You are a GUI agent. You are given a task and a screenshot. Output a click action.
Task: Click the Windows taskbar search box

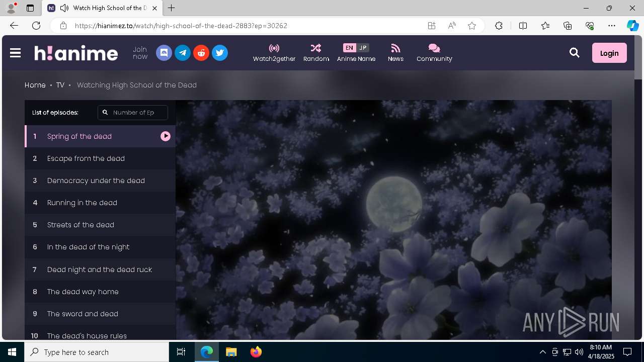coord(97,352)
